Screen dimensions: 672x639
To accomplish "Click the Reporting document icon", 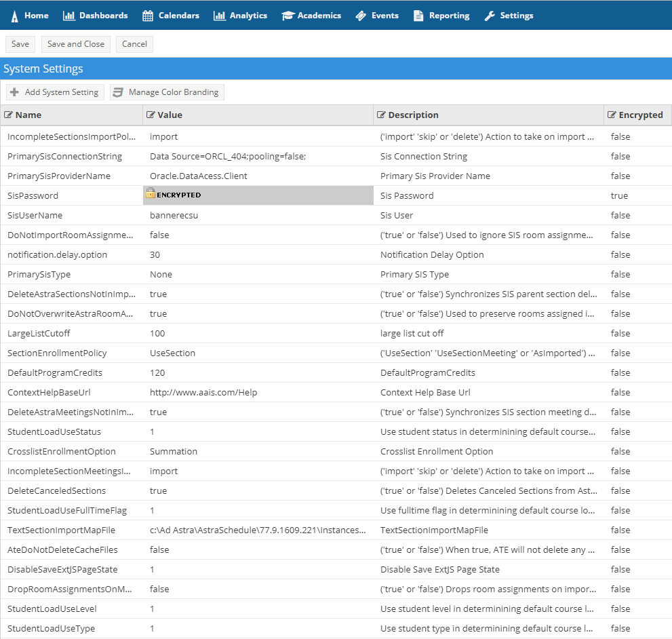I will (x=418, y=16).
